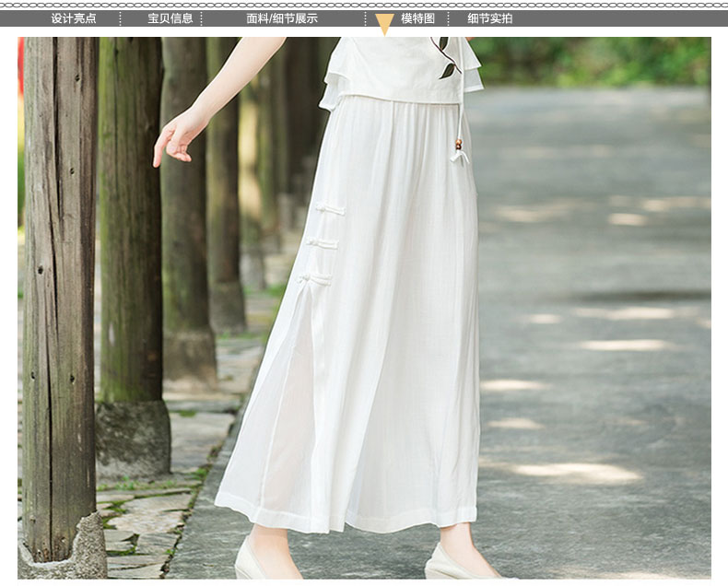Go to the 模特图 section
728x586 pixels.
[x=417, y=18]
